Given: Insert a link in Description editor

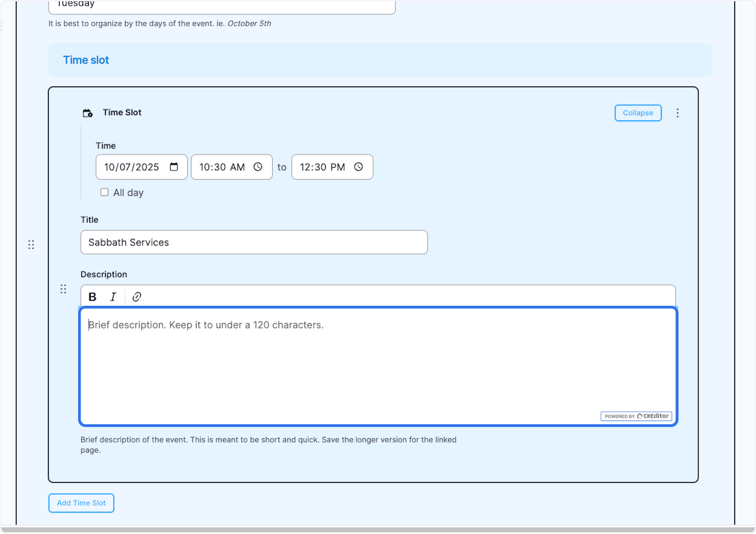Looking at the screenshot, I should click(x=137, y=297).
